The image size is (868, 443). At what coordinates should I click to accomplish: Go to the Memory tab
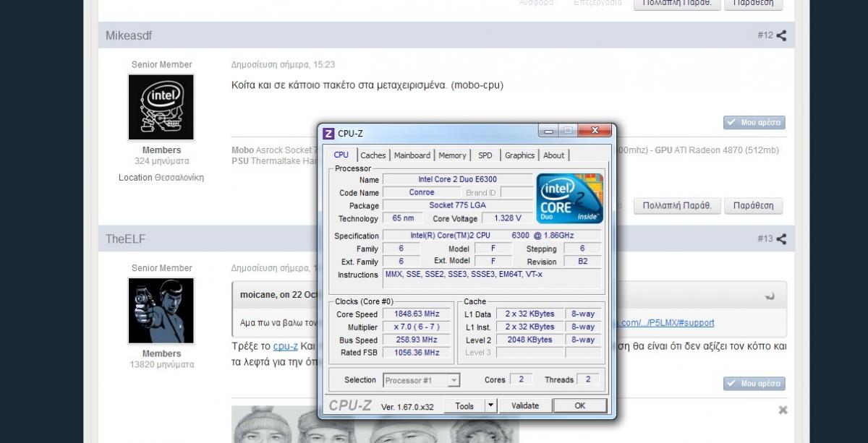(452, 155)
